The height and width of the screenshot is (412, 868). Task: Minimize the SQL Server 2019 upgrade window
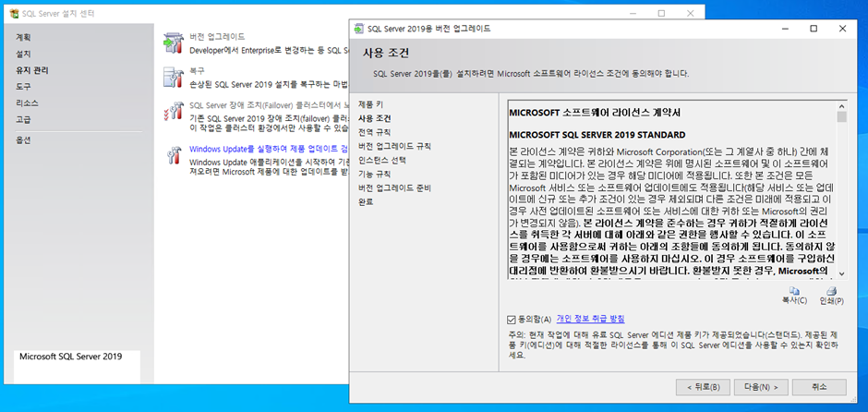click(x=785, y=29)
